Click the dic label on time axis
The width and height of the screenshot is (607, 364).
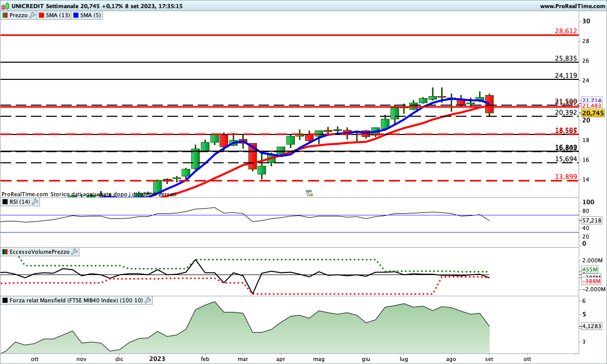(119, 358)
